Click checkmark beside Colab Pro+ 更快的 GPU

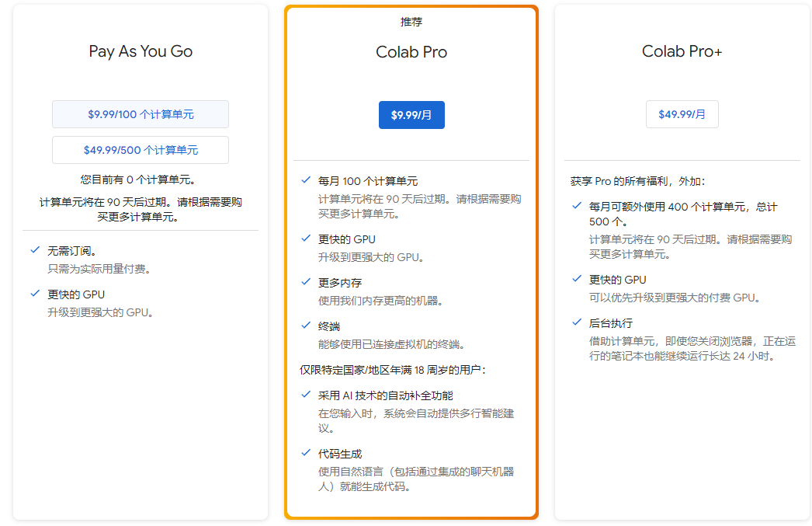click(x=577, y=280)
